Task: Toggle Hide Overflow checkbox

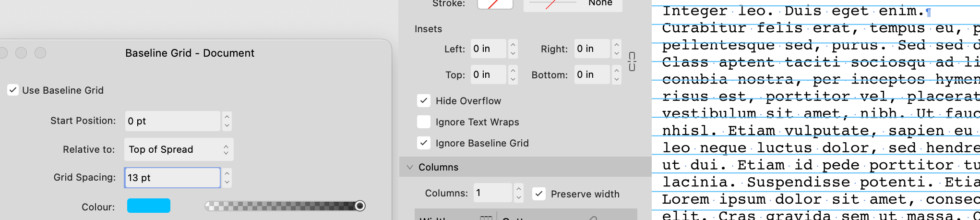Action: pos(423,101)
